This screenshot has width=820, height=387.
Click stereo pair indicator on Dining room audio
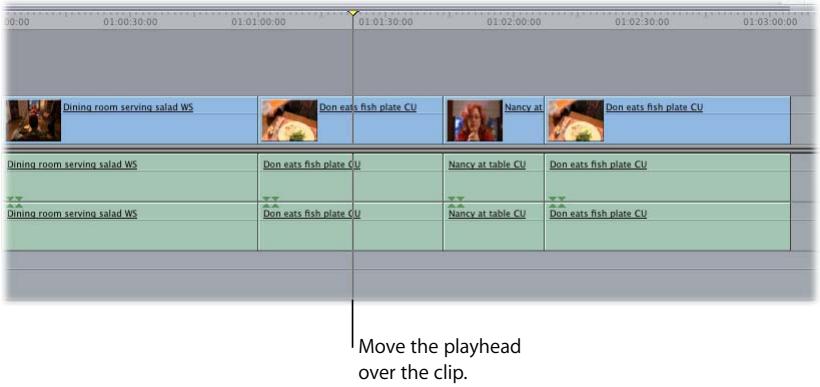pyautogui.click(x=15, y=202)
